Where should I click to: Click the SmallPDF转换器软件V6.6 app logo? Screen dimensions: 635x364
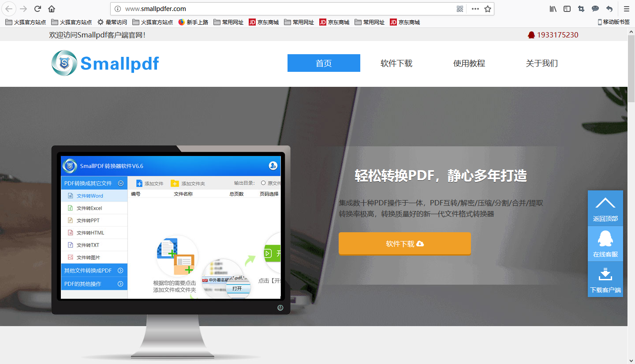[x=70, y=166]
